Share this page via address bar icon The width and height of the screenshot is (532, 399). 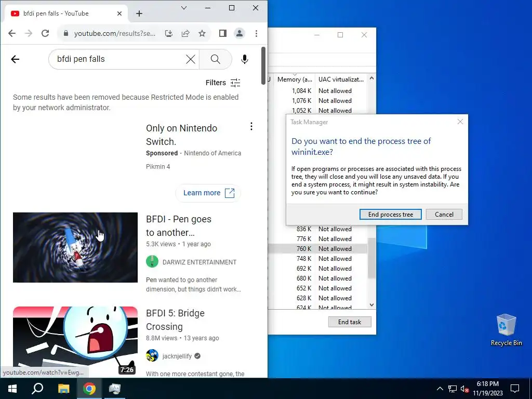pos(185,33)
